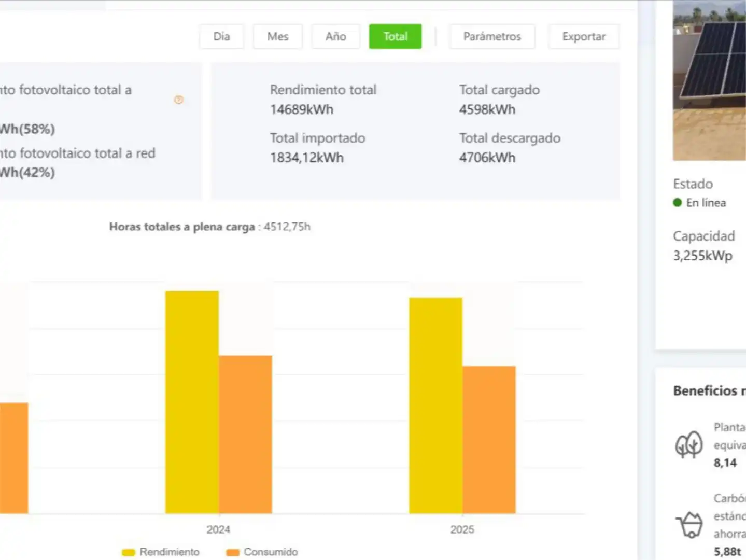Viewport: 746px width, 560px height.
Task: Click the orange Consumido legend color swatch
Action: click(x=233, y=553)
